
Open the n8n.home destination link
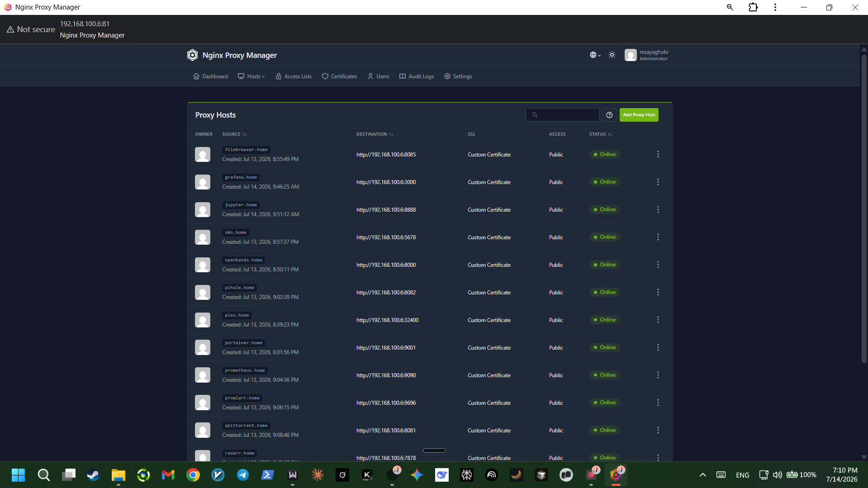(x=386, y=237)
